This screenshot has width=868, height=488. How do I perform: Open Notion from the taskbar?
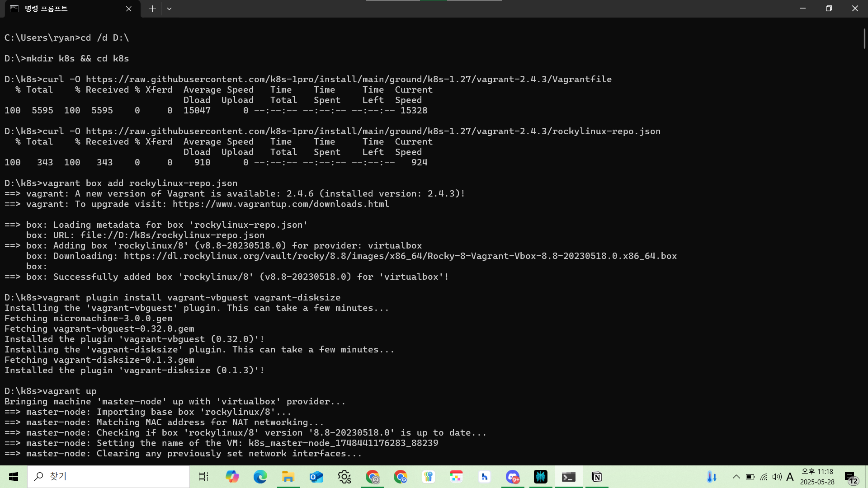(597, 477)
